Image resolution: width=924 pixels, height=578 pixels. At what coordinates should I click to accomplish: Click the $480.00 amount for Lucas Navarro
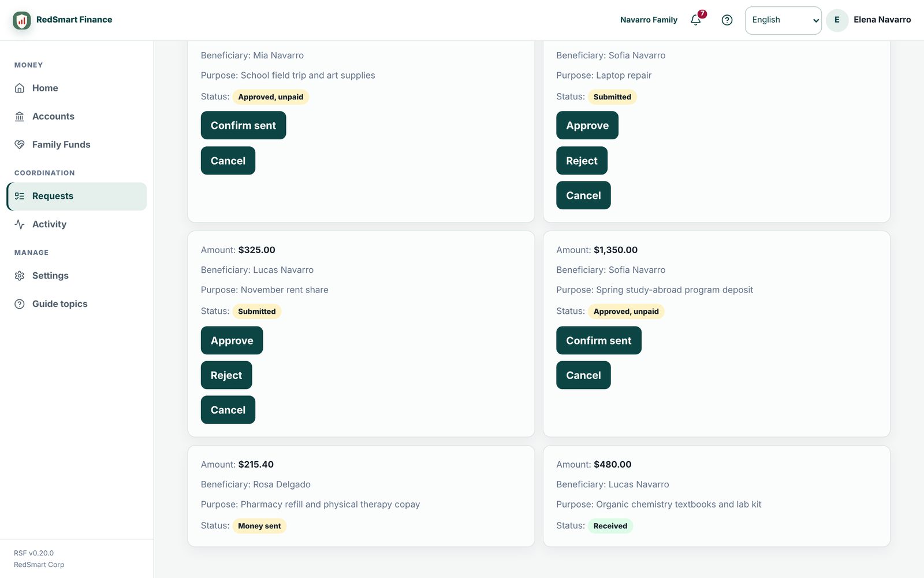(612, 464)
